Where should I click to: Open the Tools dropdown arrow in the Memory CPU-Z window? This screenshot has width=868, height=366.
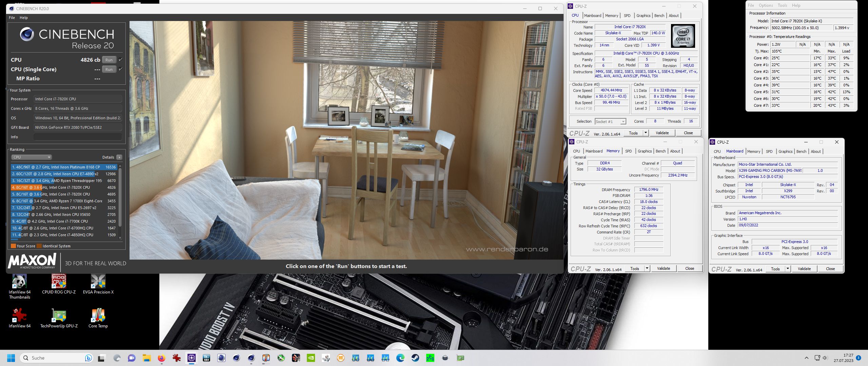tap(647, 268)
